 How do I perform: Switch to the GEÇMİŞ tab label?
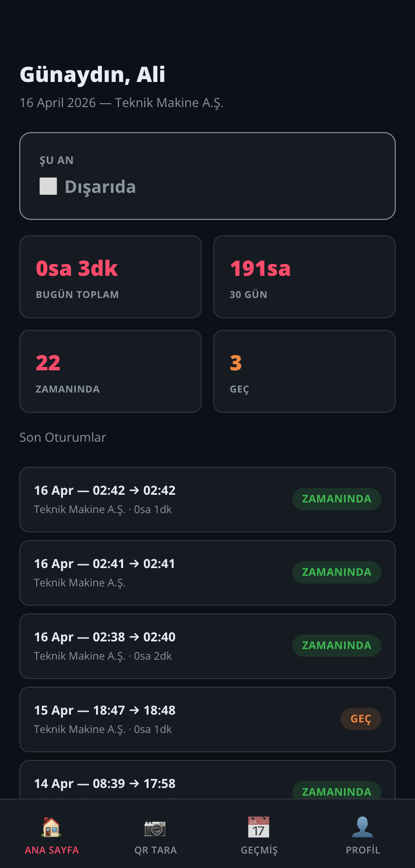[259, 850]
